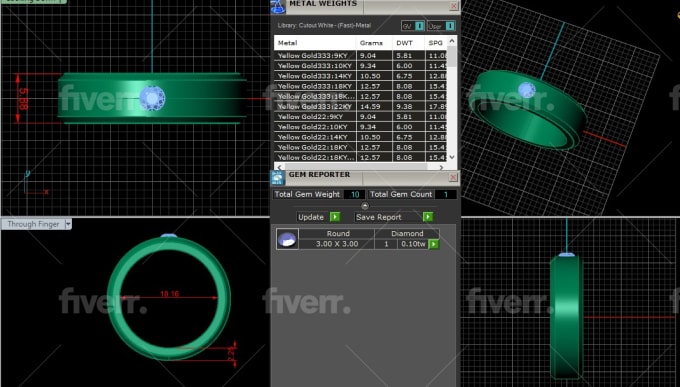
Task: Click 10.50 grams in Yellow Gold333:14KY row
Action: (x=370, y=76)
